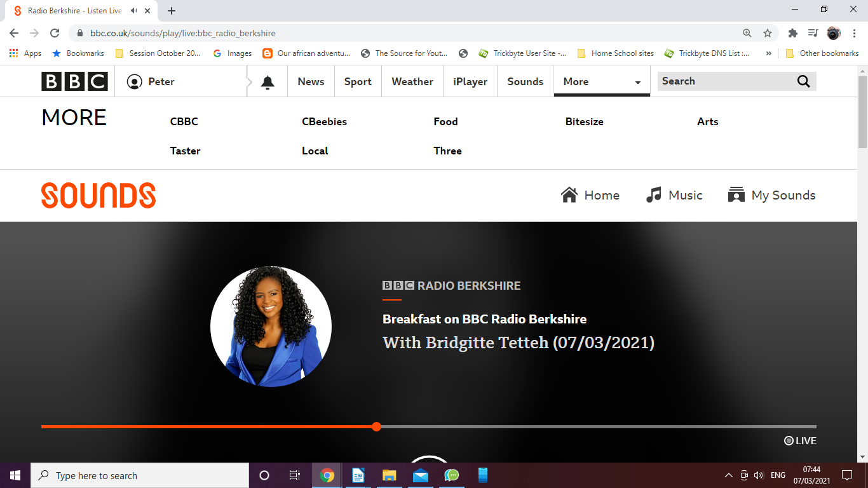Image resolution: width=868 pixels, height=488 pixels.
Task: Open Mail app from taskbar
Action: (421, 475)
